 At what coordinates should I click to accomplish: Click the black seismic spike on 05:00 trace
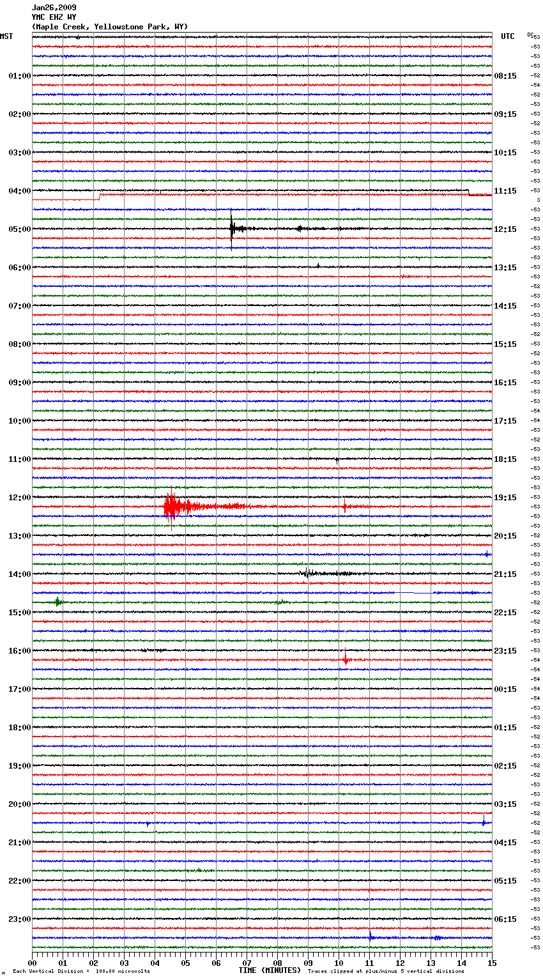(x=232, y=228)
